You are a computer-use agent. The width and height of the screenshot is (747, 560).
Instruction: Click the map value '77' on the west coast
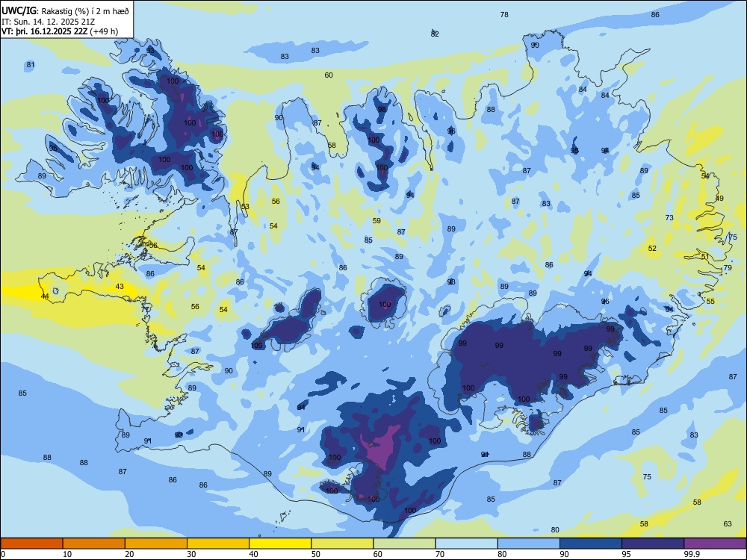(x=146, y=310)
